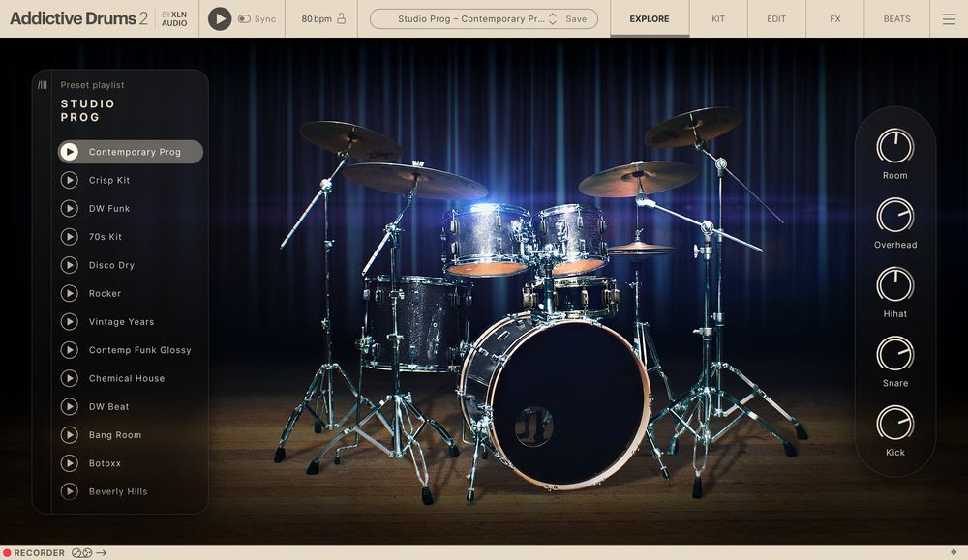Viewport: 968px width, 560px height.
Task: Play the 70s Kit preset audition icon
Action: coord(70,237)
